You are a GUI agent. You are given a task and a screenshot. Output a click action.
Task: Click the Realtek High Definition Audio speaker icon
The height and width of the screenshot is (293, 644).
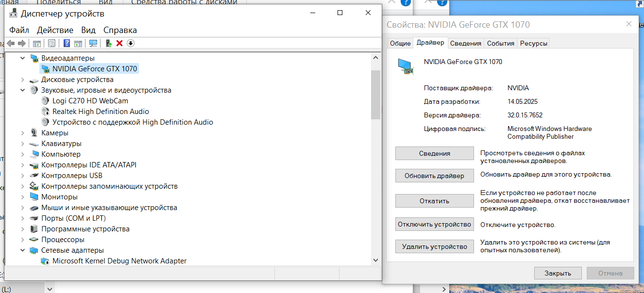45,112
